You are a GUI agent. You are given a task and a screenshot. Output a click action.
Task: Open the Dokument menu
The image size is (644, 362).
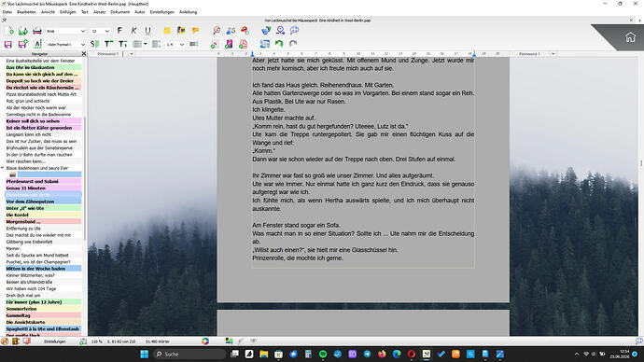[119, 12]
